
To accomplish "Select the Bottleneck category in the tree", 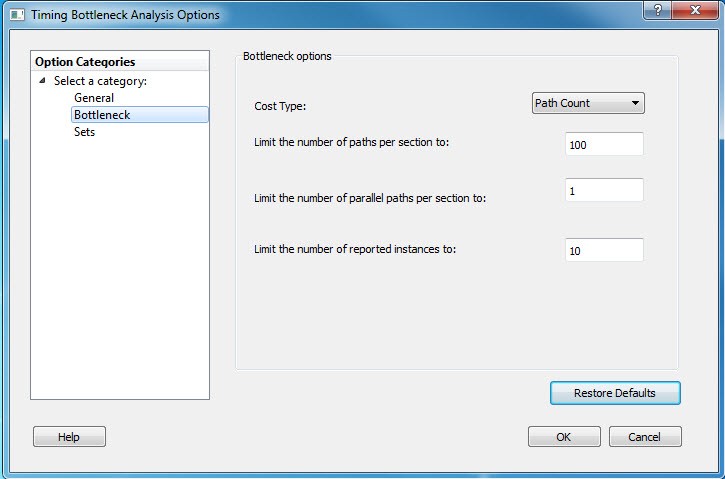I will click(x=102, y=115).
